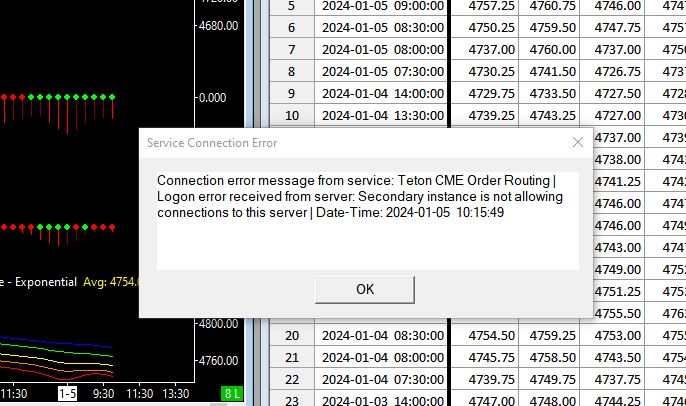The height and width of the screenshot is (406, 686).
Task: Select row number 6 in the spreadsheet
Action: [x=292, y=27]
